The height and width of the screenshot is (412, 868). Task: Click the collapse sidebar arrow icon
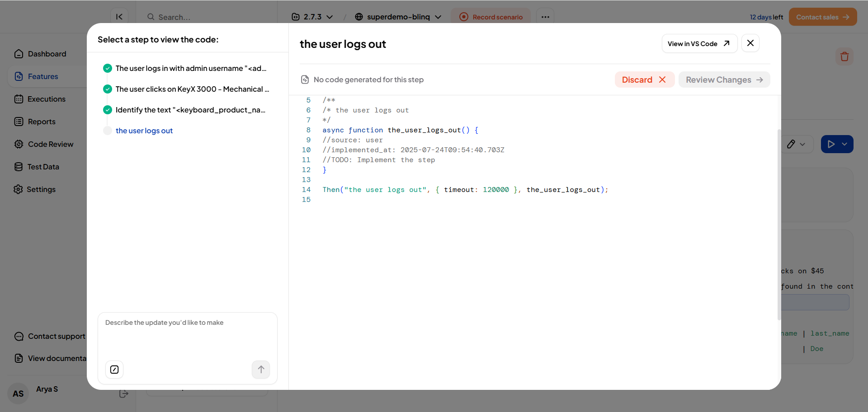(119, 17)
